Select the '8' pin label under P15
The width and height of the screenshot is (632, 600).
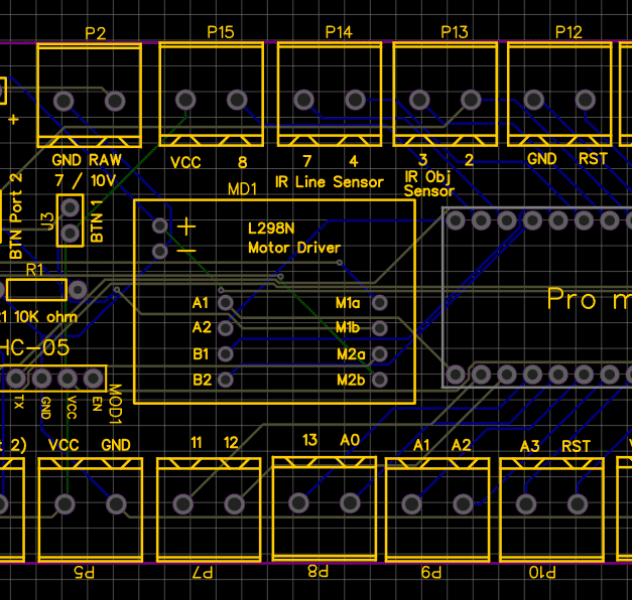(242, 162)
